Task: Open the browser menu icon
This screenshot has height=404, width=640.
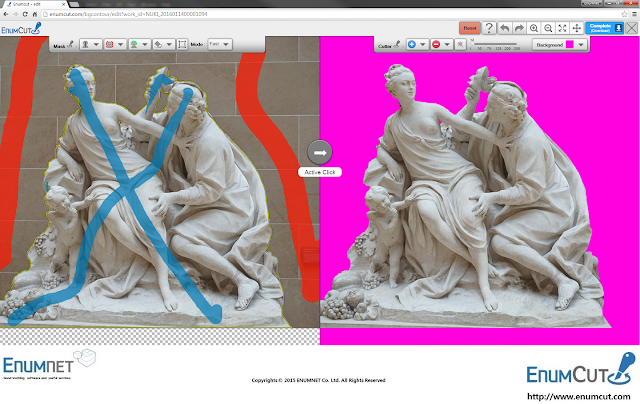Action: tap(635, 14)
